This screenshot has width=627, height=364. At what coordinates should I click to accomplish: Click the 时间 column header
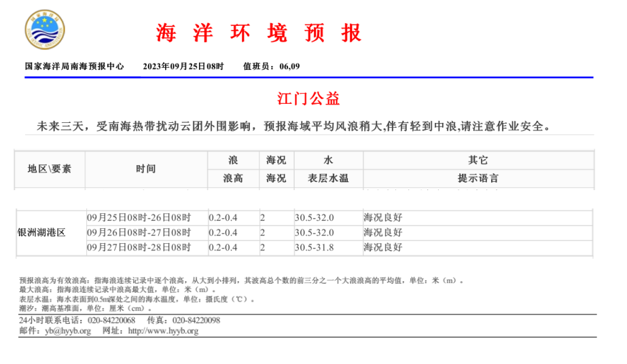coord(145,169)
